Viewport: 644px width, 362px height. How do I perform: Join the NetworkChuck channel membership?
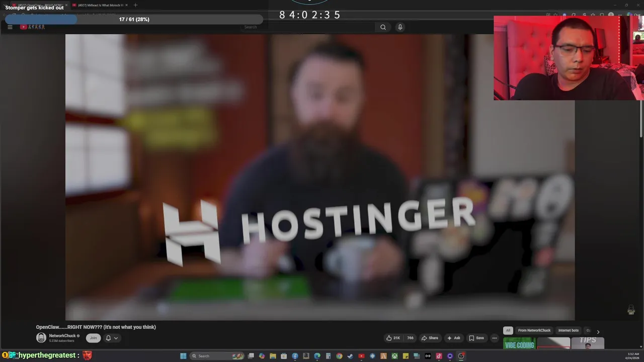(x=93, y=338)
